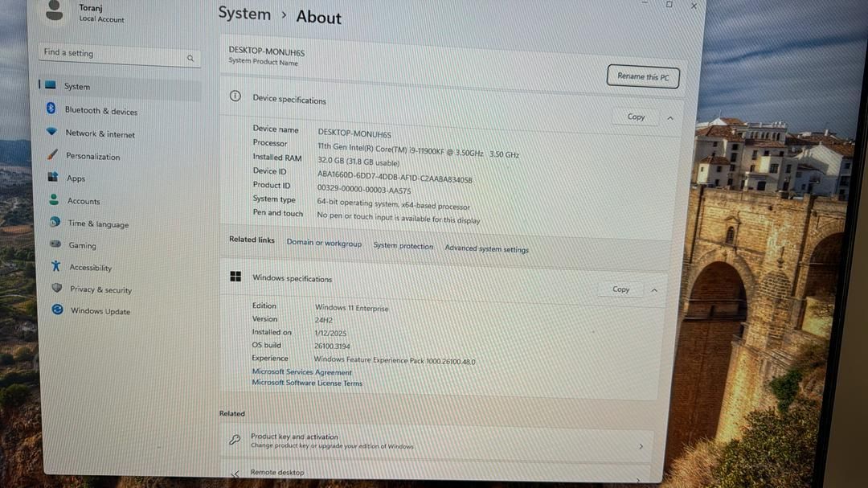Click the Device specifications info icon
This screenshot has height=488, width=868.
(235, 96)
